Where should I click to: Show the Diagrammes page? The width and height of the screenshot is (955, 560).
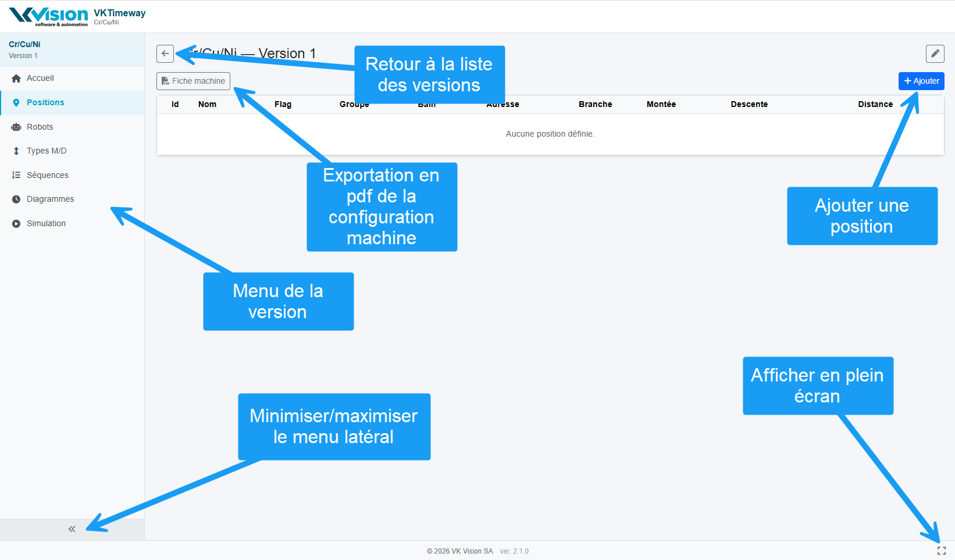pyautogui.click(x=50, y=199)
